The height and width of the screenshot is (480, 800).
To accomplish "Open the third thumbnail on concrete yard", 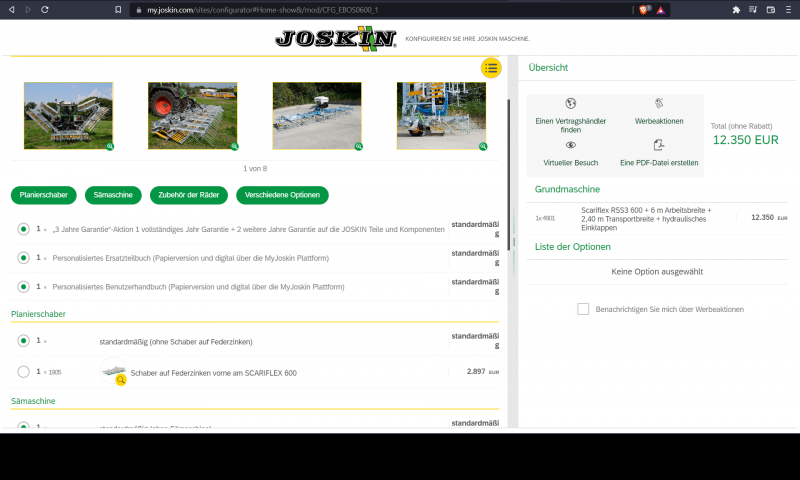I will [x=317, y=116].
